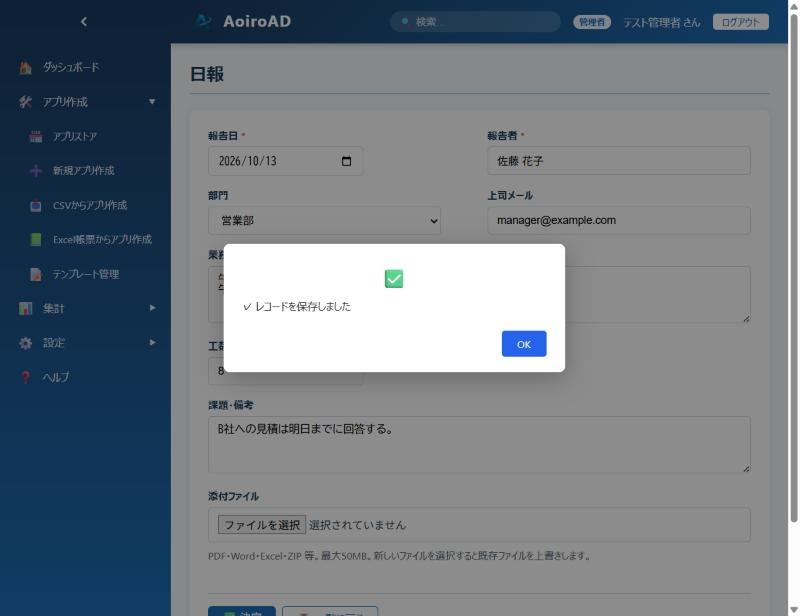Click the テンプレート管理 document icon
The image size is (800, 616).
36,274
